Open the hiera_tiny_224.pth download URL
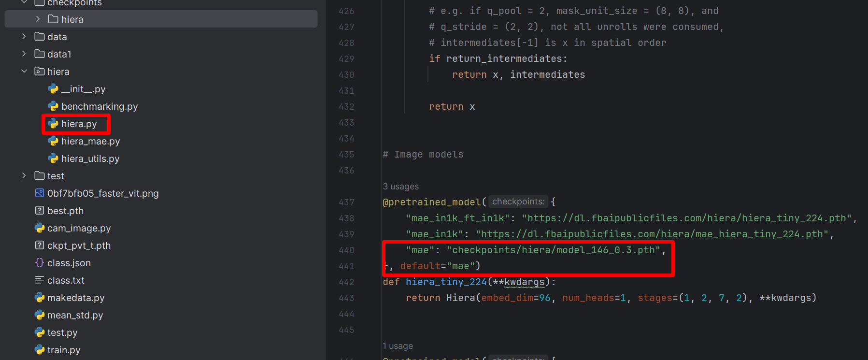 686,218
